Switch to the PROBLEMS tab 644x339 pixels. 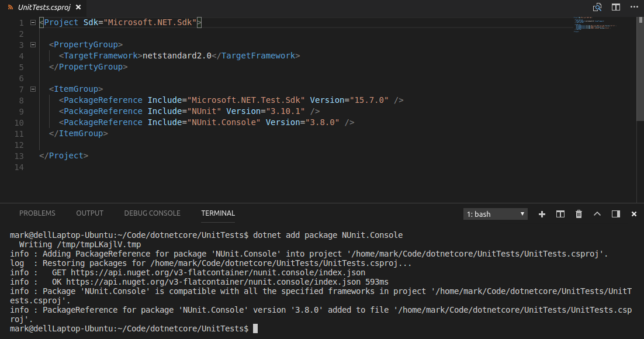[x=37, y=213]
